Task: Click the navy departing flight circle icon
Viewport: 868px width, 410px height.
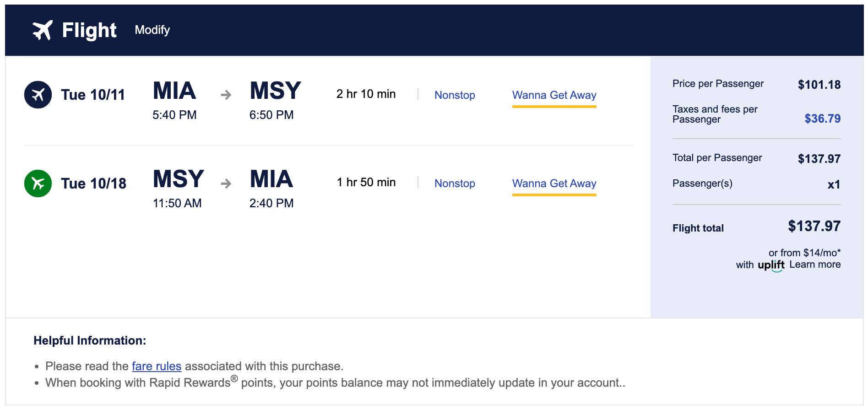Action: tap(38, 95)
